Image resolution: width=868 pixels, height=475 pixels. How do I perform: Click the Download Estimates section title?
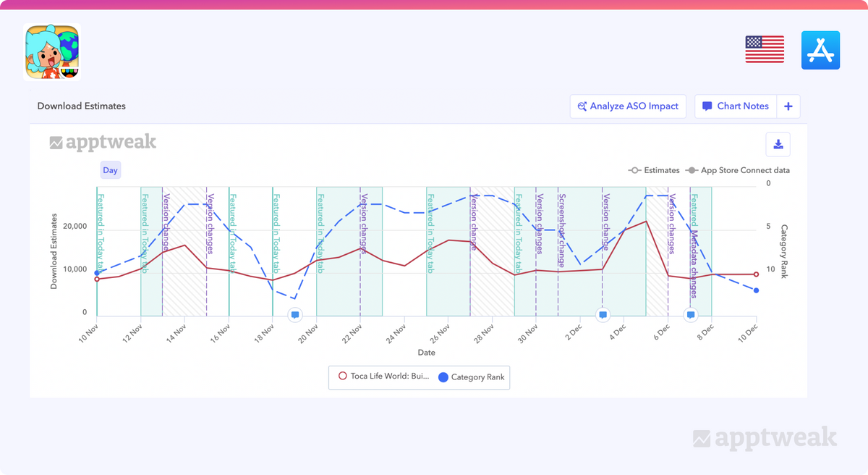pos(82,106)
